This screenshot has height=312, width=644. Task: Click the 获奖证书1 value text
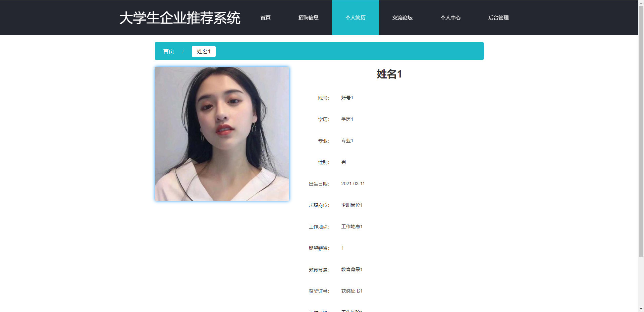(x=352, y=291)
